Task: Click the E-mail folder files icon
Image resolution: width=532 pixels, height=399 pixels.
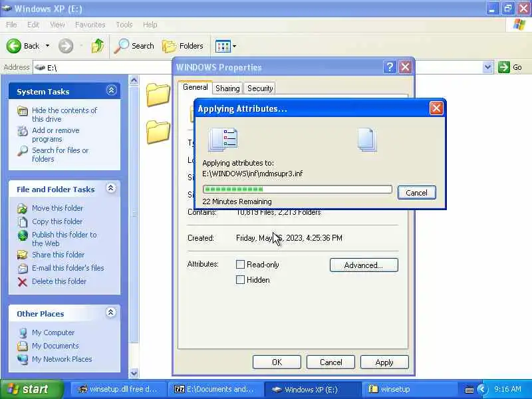Action: 23,269
